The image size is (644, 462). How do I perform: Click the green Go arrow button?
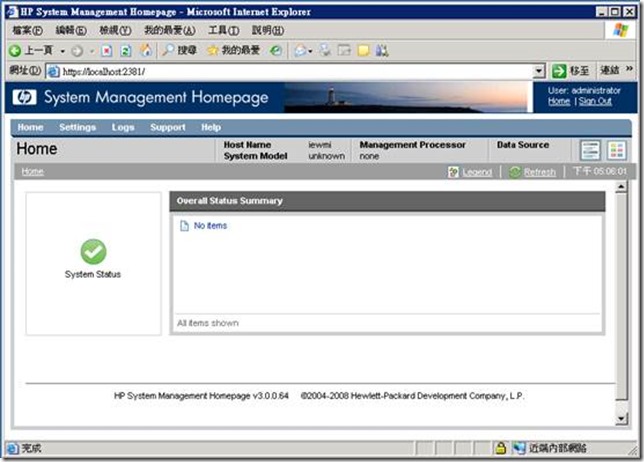click(x=559, y=71)
